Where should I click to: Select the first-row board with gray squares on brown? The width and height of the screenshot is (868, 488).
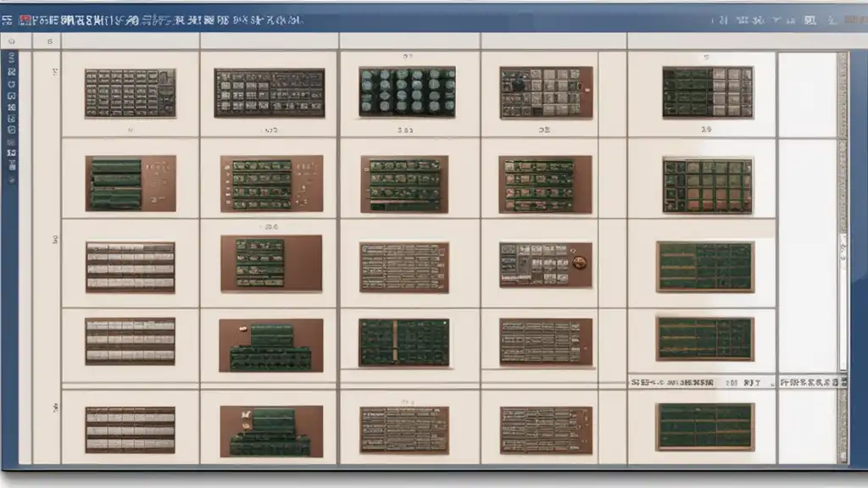[x=546, y=93]
